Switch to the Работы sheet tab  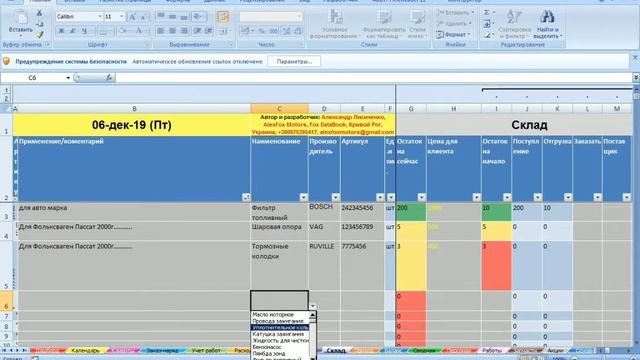pos(491,351)
